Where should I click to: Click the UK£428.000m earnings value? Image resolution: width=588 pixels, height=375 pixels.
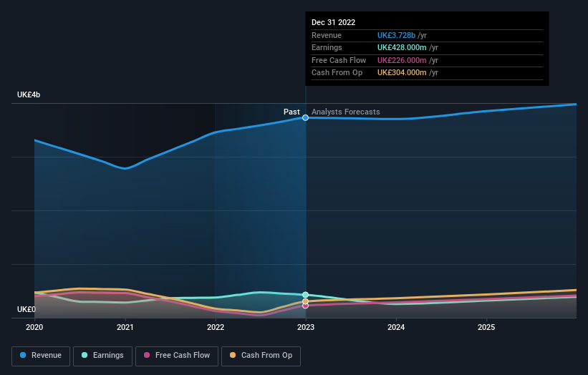402,47
